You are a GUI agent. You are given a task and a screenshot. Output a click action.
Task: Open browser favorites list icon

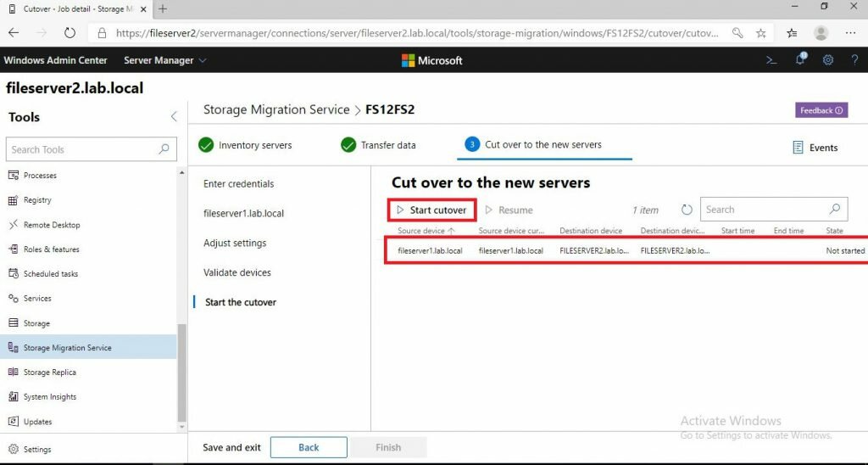pyautogui.click(x=792, y=33)
